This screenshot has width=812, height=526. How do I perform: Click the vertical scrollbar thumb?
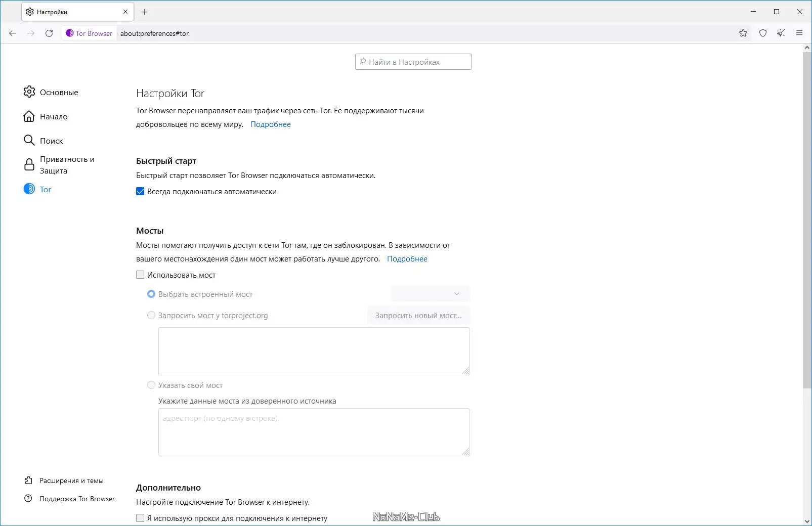[807, 220]
